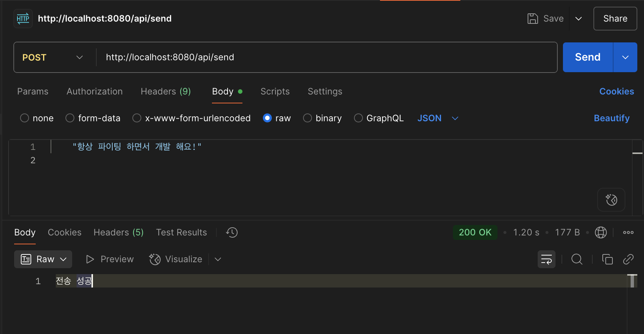Open the POST method dropdown
The height and width of the screenshot is (334, 644).
click(52, 57)
